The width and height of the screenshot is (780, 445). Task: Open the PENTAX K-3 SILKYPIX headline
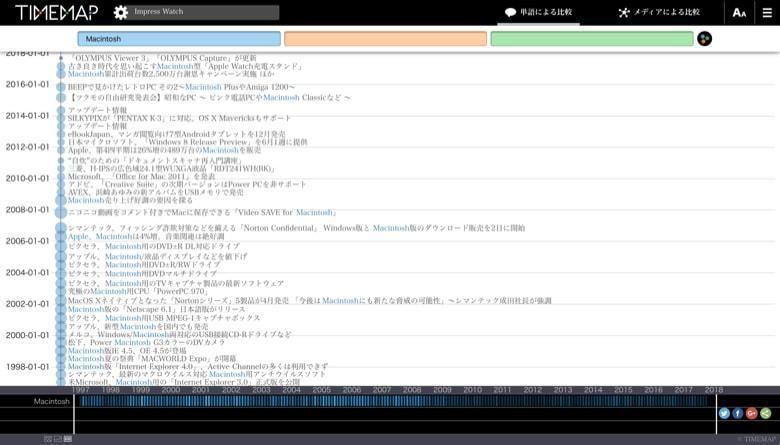tap(179, 118)
